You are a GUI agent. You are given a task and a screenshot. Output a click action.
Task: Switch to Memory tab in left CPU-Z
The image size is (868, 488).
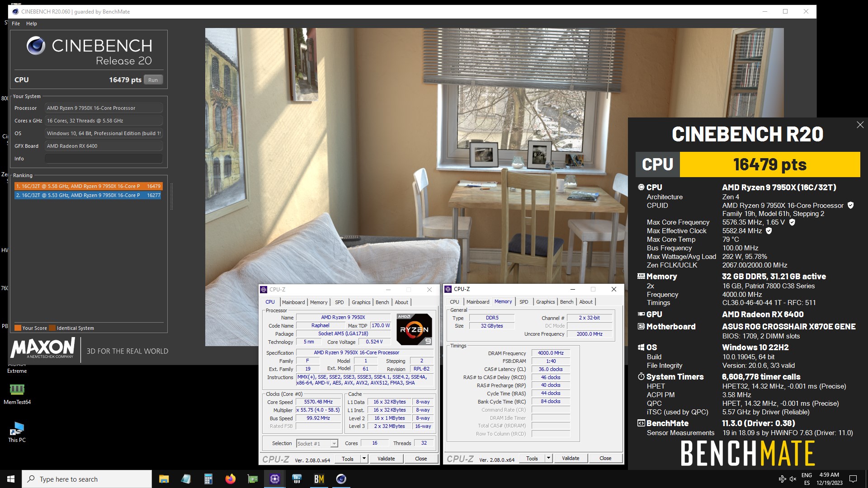point(319,302)
